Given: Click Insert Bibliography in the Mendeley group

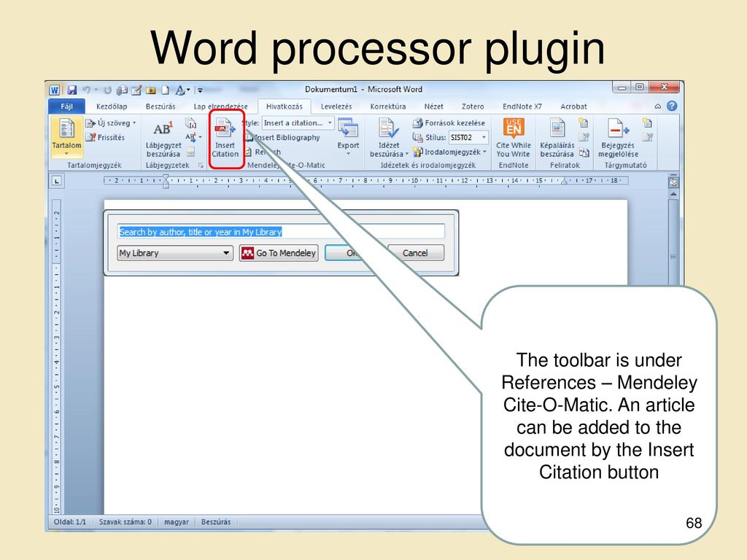Looking at the screenshot, I should coord(282,138).
